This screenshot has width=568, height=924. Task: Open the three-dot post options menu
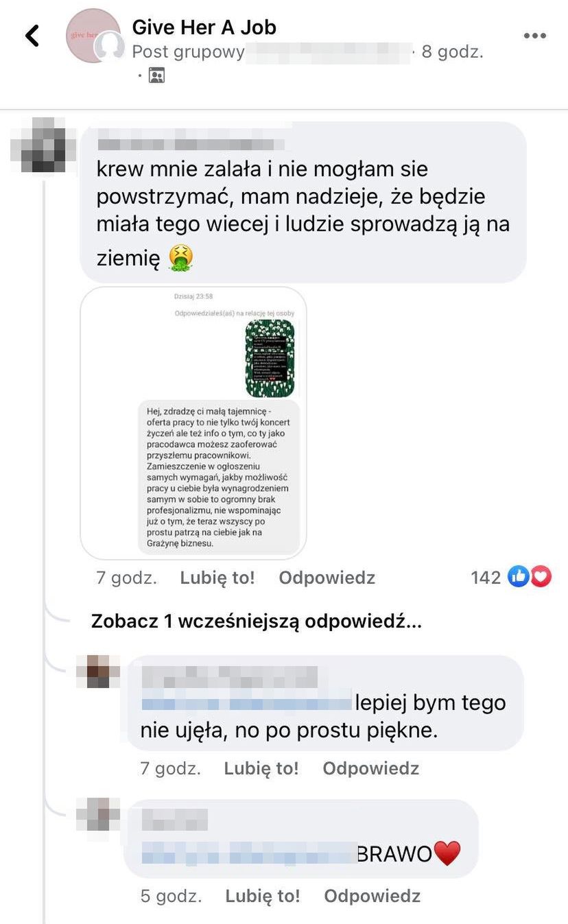[x=535, y=36]
